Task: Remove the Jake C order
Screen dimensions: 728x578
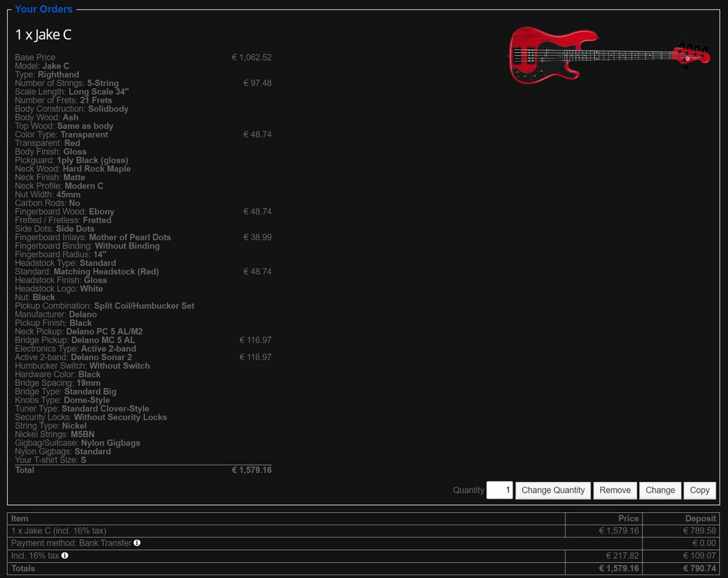Action: [x=614, y=491]
